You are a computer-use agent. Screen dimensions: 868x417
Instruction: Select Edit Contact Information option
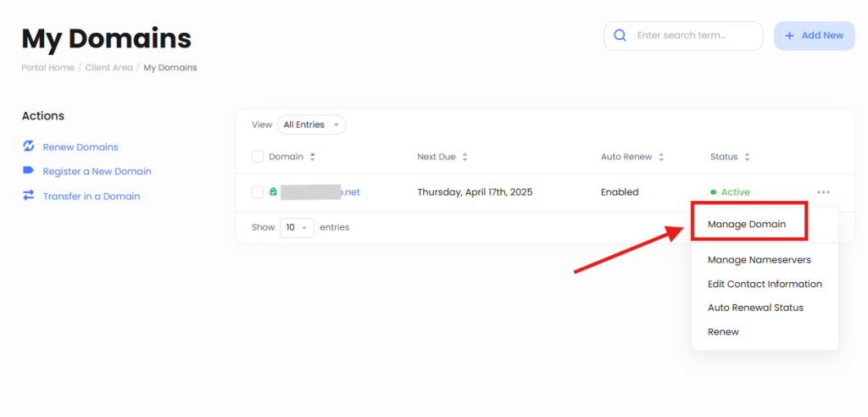pos(765,284)
